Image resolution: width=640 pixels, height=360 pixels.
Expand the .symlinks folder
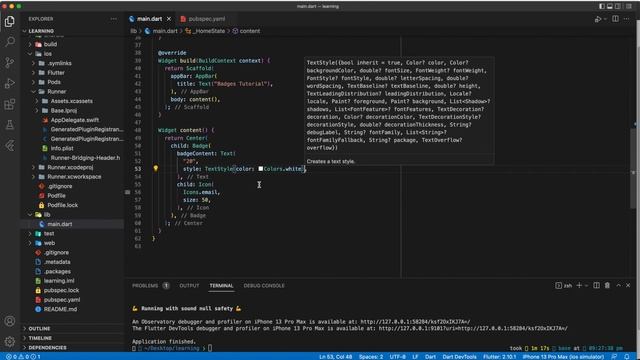(x=33, y=63)
